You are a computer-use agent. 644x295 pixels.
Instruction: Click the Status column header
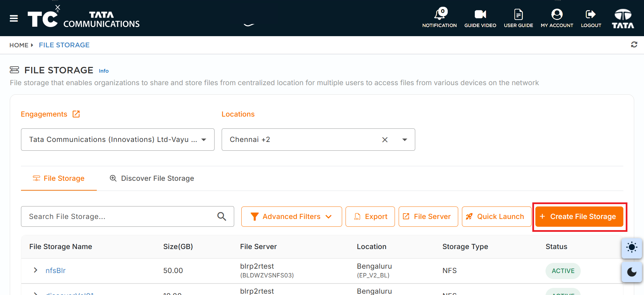[x=556, y=247]
